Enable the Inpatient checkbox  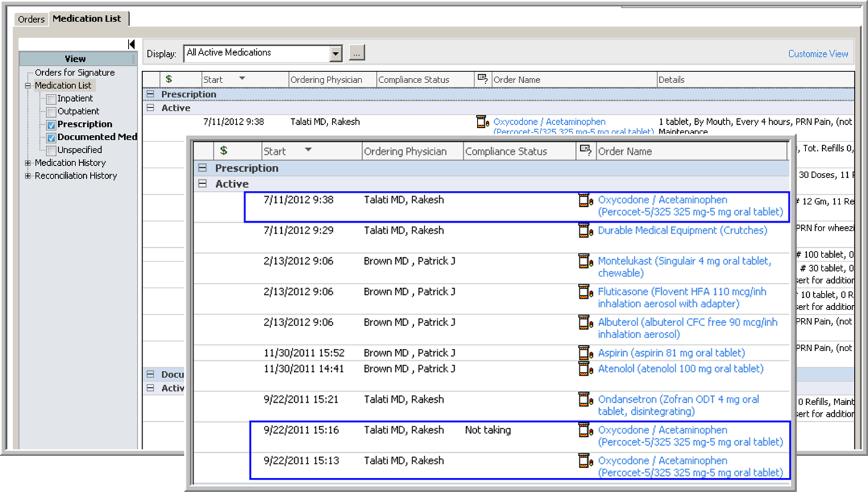click(x=51, y=99)
